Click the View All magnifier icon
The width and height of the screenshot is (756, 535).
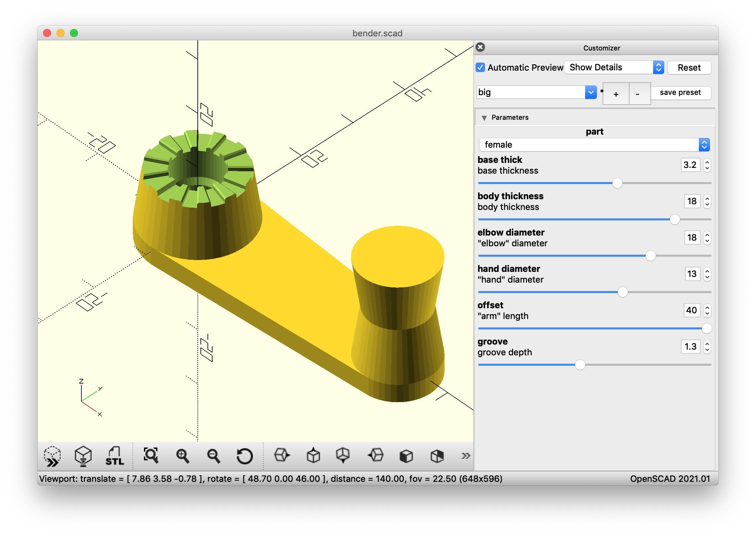pos(151,456)
